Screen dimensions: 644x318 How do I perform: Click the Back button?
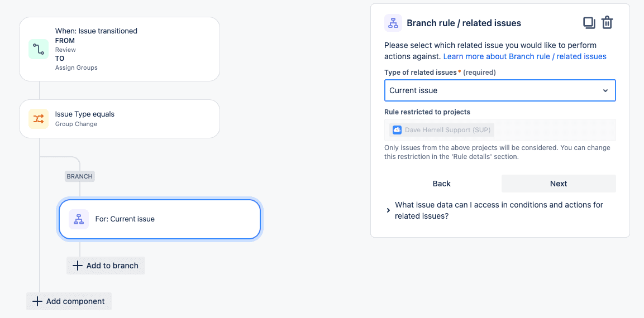[441, 184]
